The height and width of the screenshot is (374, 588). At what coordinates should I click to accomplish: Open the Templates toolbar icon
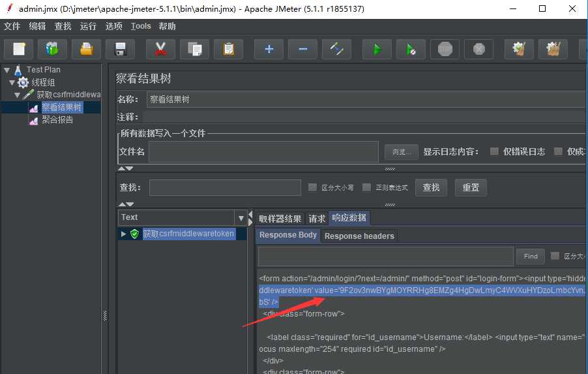click(x=52, y=49)
